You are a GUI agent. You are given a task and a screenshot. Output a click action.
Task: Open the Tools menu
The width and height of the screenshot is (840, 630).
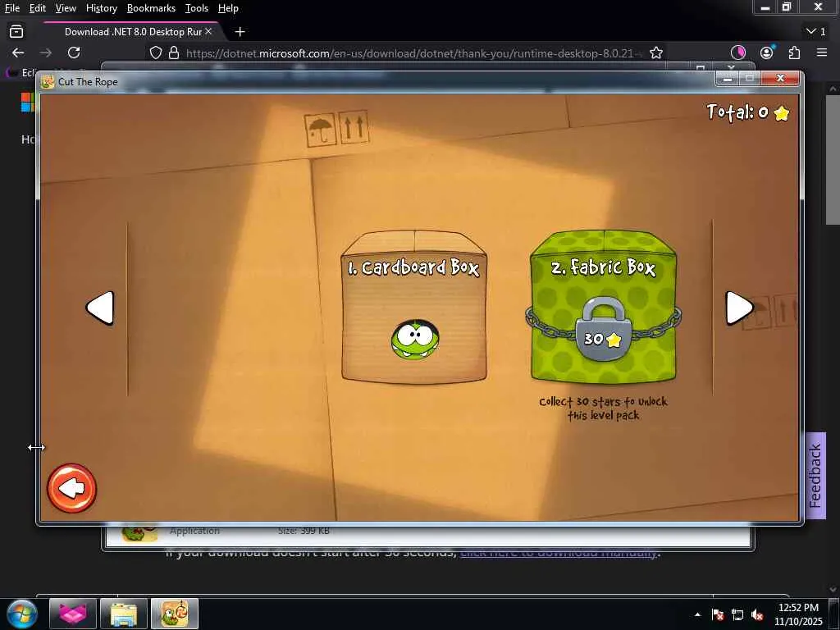tap(197, 8)
